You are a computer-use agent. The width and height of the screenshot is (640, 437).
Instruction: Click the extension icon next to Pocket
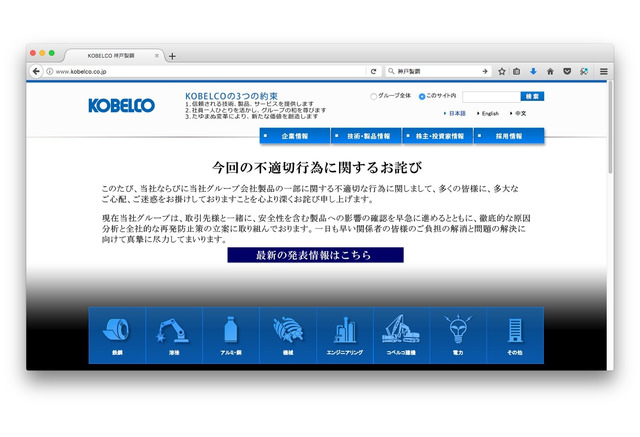(x=584, y=71)
